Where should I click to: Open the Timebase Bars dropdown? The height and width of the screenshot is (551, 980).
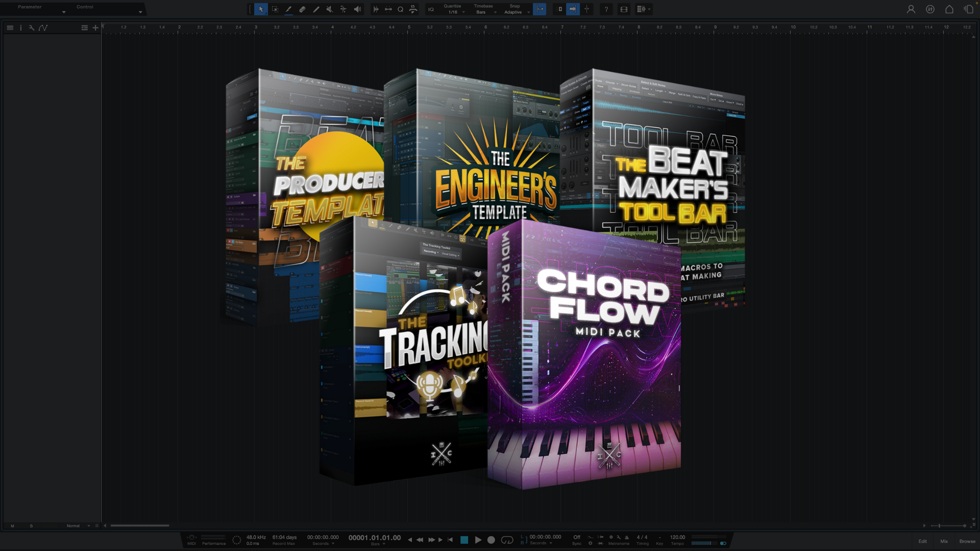[x=484, y=12]
